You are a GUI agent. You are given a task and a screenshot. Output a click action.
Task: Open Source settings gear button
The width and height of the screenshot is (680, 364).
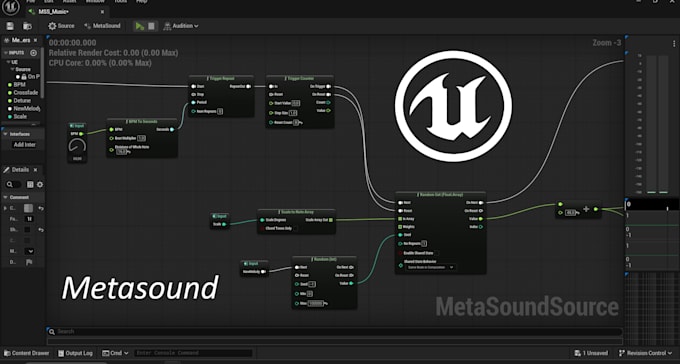tap(61, 26)
